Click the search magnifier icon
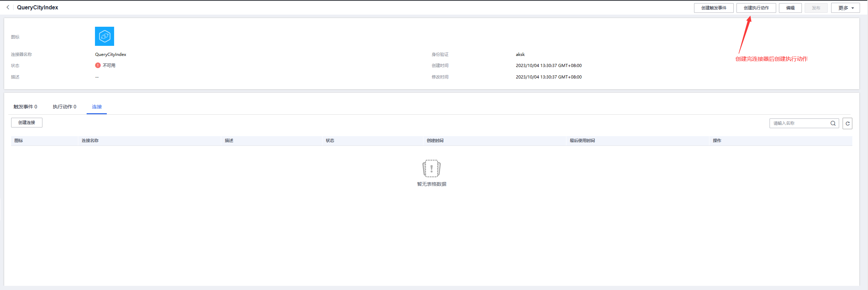This screenshot has width=868, height=290. coord(833,123)
